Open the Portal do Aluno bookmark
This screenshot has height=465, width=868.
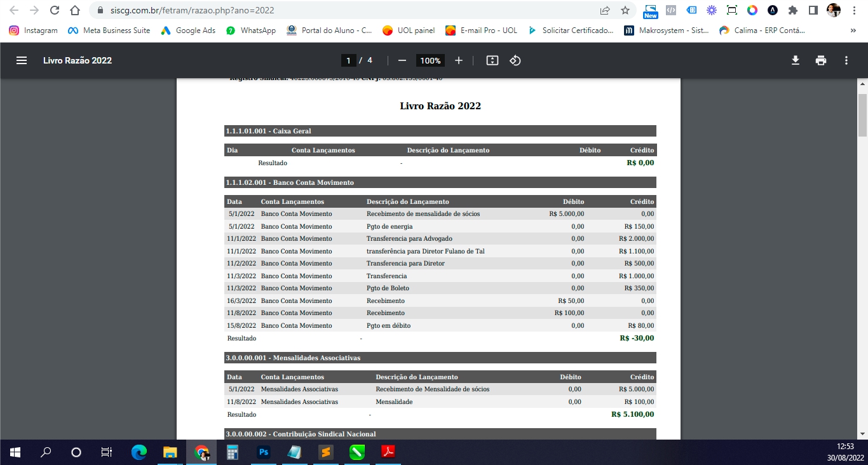pos(330,30)
